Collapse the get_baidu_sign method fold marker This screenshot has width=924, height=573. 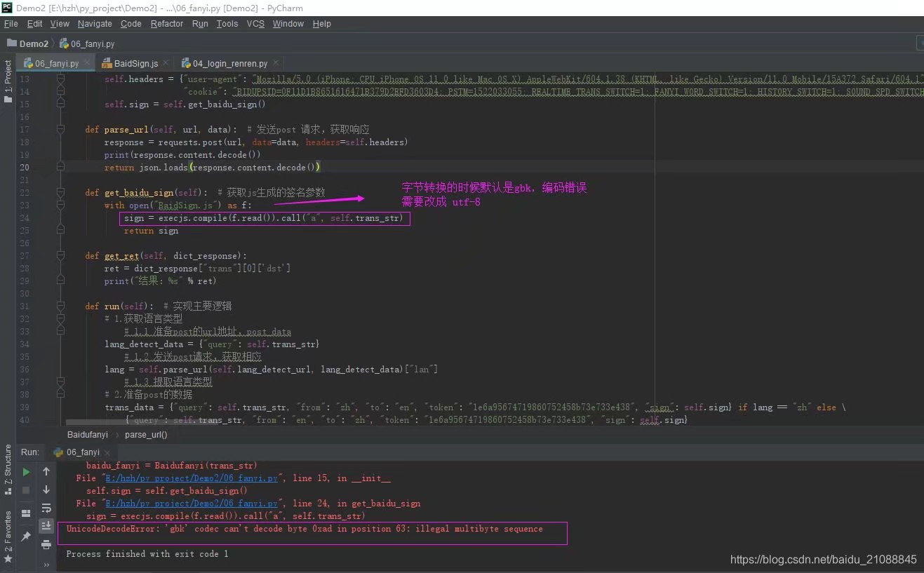click(59, 192)
